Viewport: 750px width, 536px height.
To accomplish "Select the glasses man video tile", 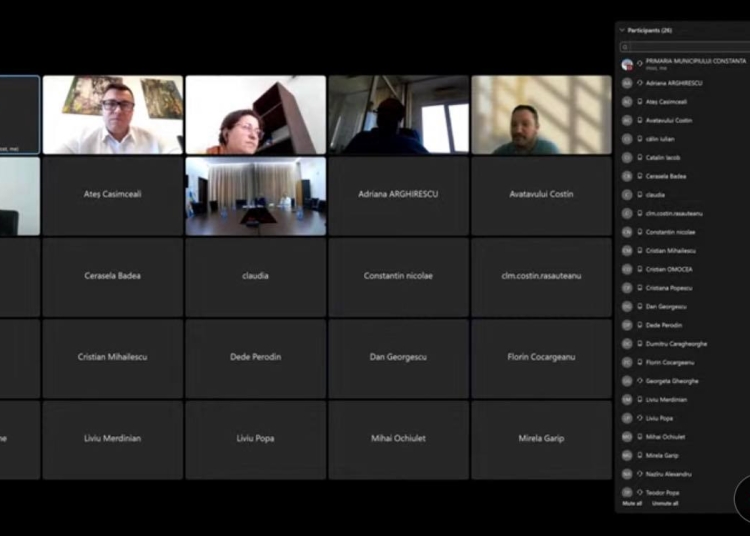I will pyautogui.click(x=113, y=115).
